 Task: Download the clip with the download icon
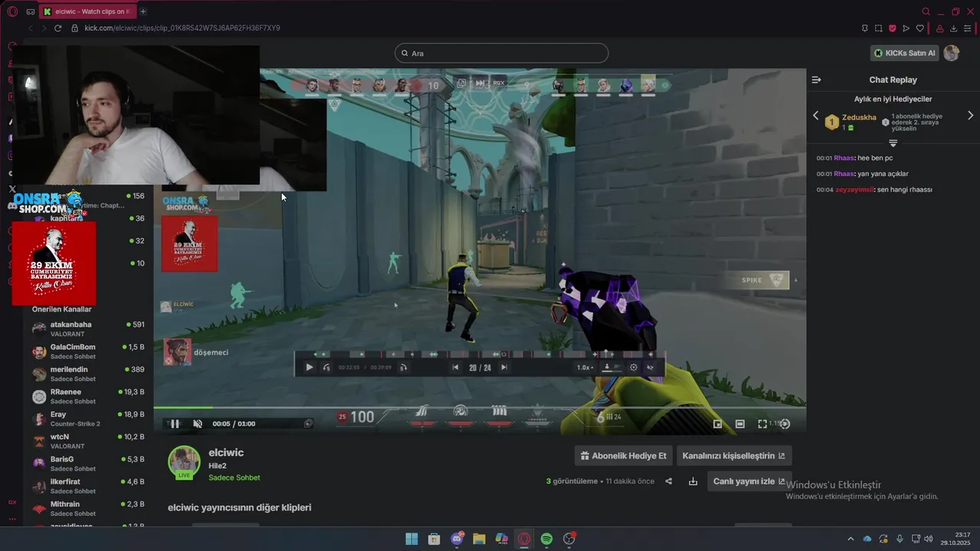(x=693, y=481)
